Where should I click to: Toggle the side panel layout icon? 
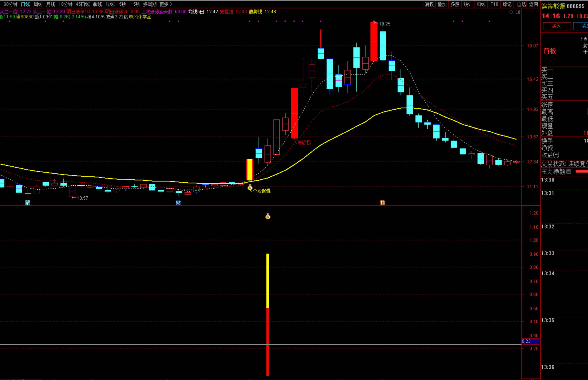tap(518, 12)
